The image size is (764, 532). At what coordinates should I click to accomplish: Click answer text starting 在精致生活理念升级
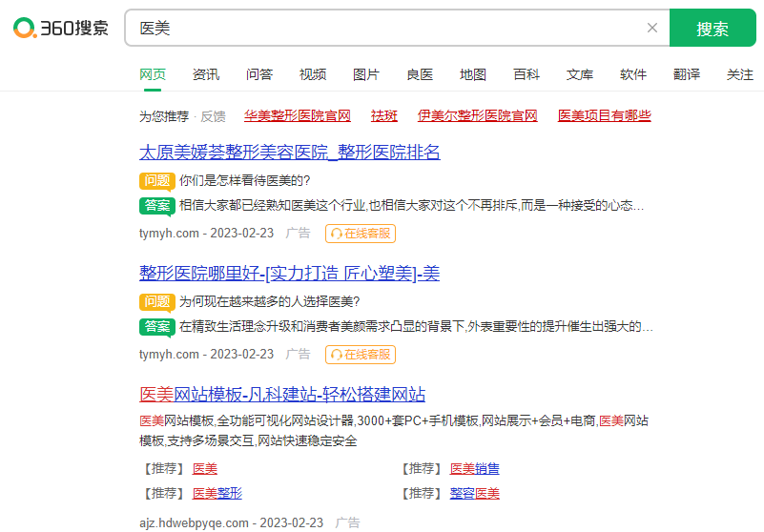(x=416, y=326)
